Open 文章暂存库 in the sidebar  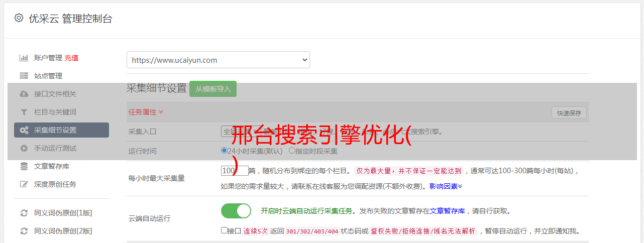(52, 166)
